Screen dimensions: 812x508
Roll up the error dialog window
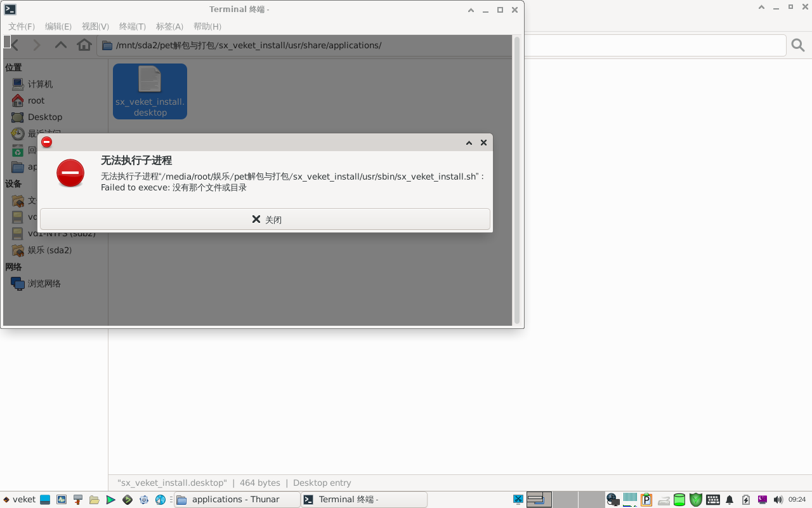[469, 143]
